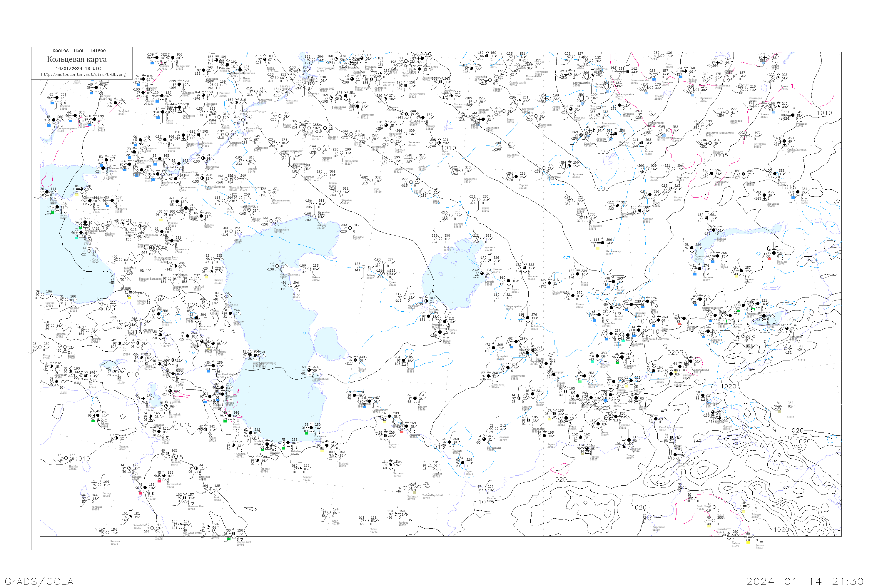This screenshot has height=588, width=882.
Task: Click the 995 isobar label
Action: [603, 152]
